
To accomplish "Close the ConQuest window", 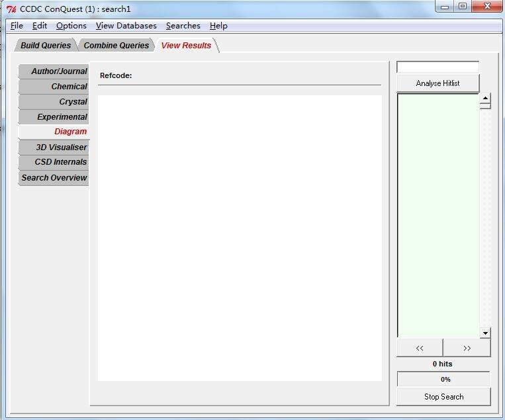I will pos(487,6).
